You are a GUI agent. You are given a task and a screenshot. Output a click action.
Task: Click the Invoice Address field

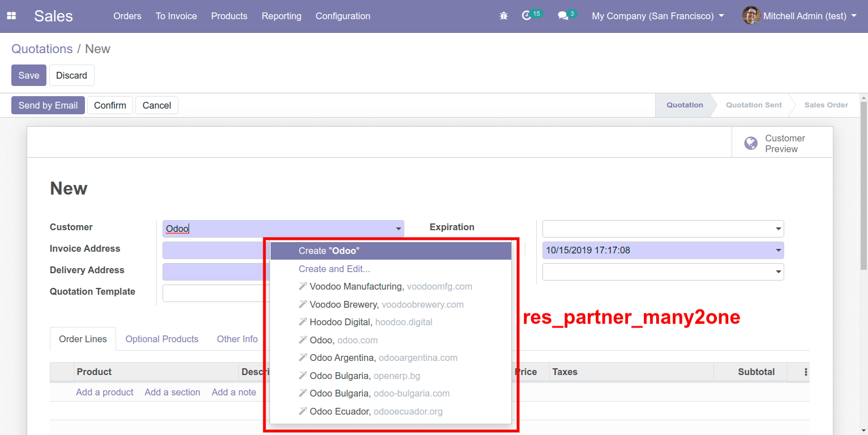(215, 251)
